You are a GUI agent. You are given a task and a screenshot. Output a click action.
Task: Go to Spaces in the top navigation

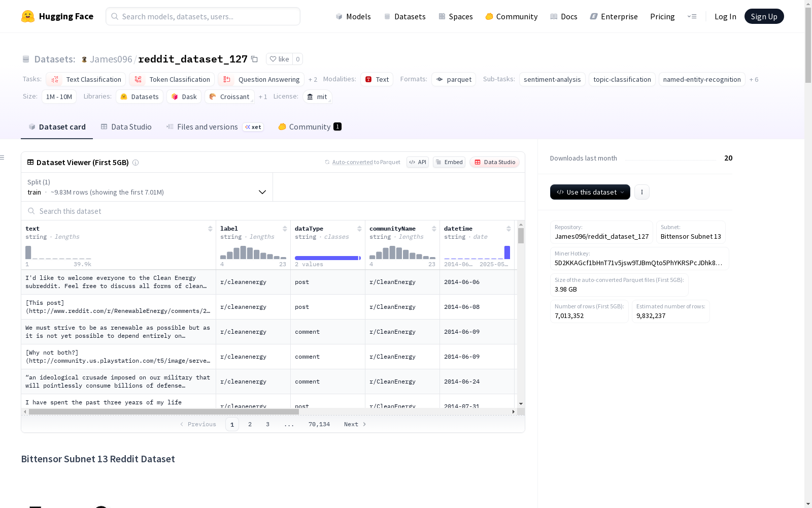(456, 16)
